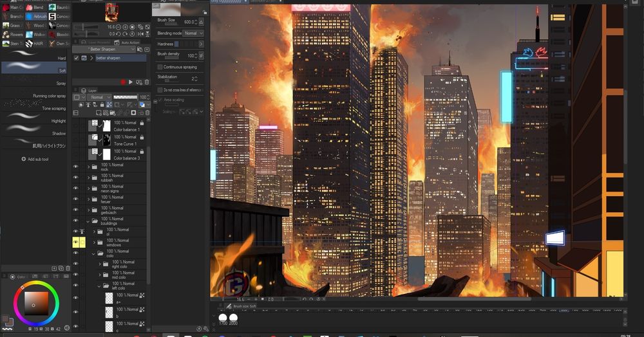Screen dimensions: 644x337
Task: Select the Tone Curve 1 layer
Action: (117, 140)
